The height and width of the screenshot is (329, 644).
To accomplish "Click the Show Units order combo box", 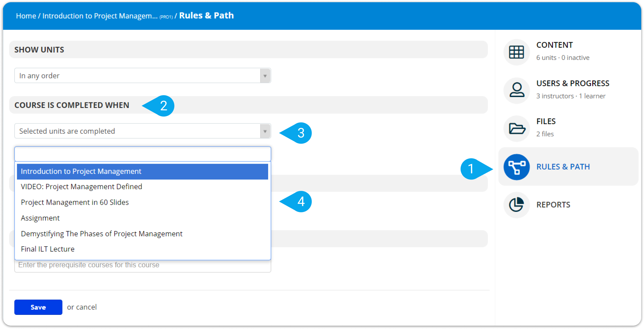I will point(143,75).
